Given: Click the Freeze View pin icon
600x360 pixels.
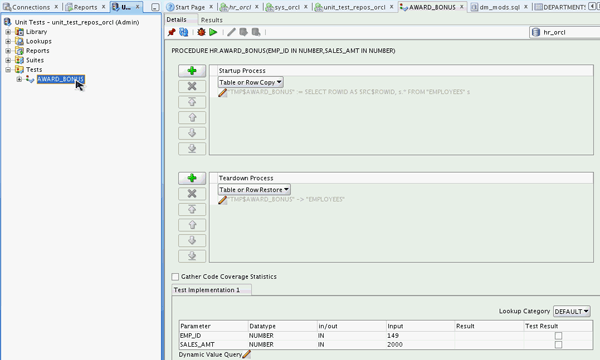Looking at the screenshot, I should 171,33.
